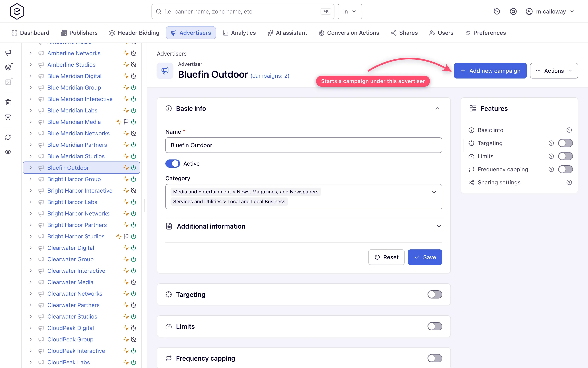Viewport: 588px width, 368px height.
Task: Click the Save button
Action: (x=425, y=257)
